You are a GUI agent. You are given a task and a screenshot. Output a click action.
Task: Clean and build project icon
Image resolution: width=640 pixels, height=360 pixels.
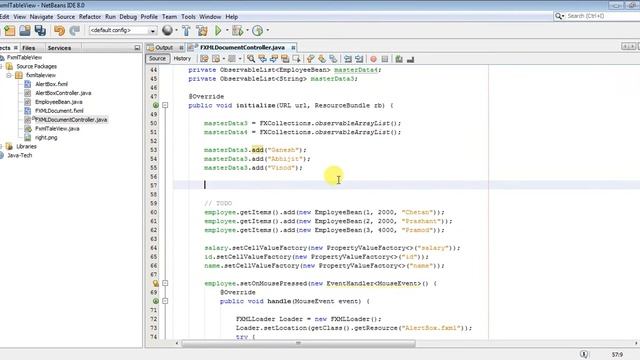click(202, 31)
